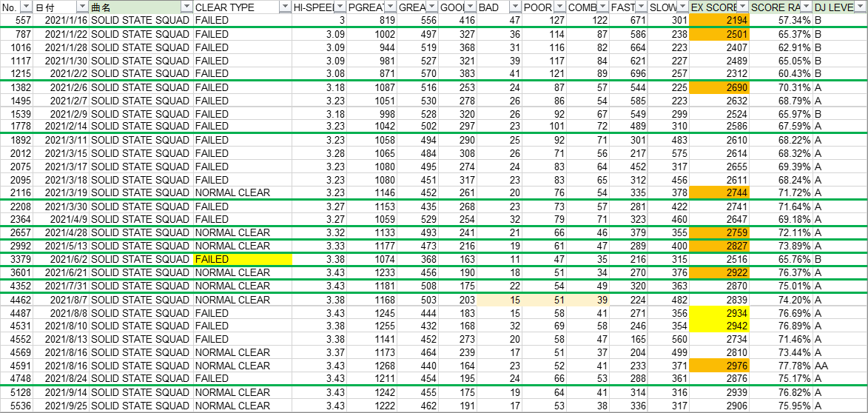Select the HI-SPEED cell in row 557
This screenshot has height=413, width=868.
(320, 21)
